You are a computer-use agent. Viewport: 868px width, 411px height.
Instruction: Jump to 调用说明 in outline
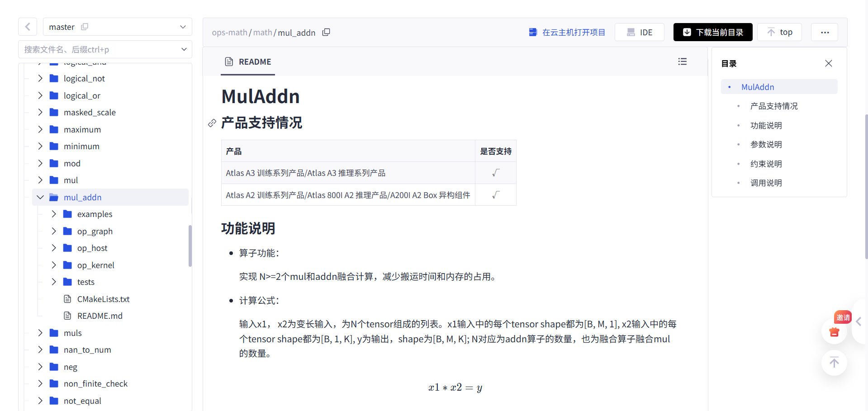point(766,183)
